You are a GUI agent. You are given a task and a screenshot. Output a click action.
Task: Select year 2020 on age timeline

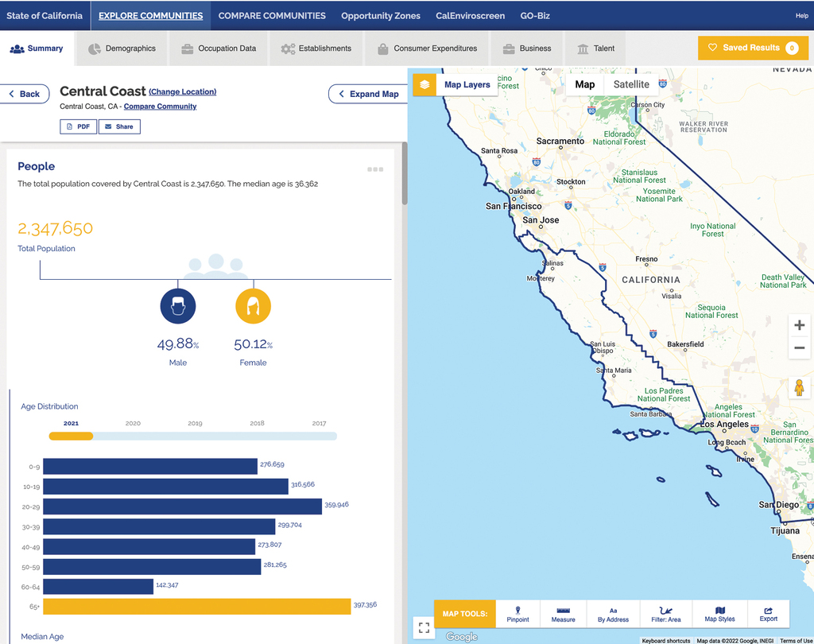[x=133, y=423]
